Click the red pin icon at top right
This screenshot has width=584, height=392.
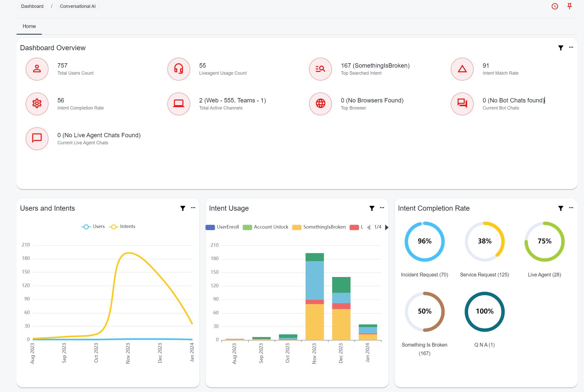point(569,6)
